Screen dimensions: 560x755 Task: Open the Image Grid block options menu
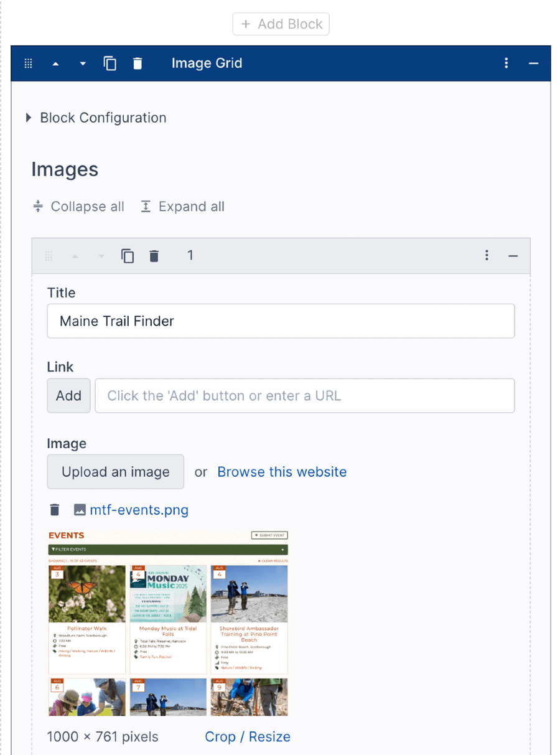tap(506, 63)
